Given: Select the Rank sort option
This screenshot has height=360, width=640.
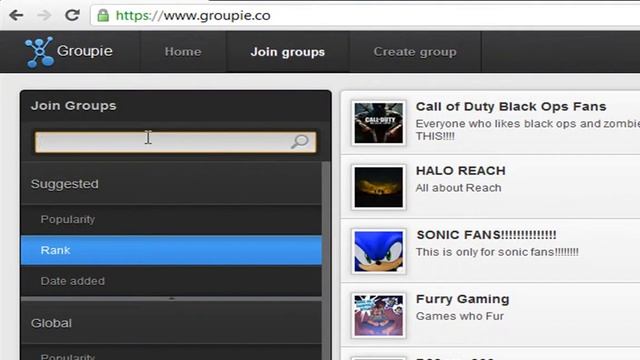Looking at the screenshot, I should [x=171, y=250].
